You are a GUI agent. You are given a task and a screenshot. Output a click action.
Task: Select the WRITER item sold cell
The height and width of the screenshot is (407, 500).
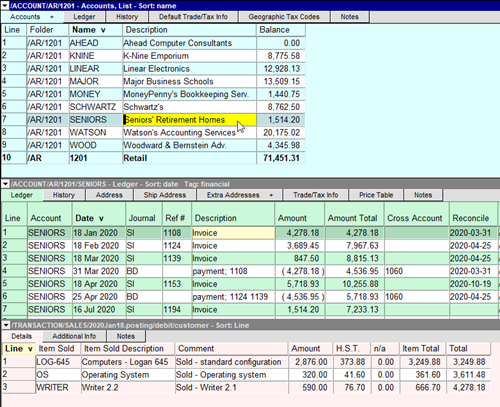[x=58, y=388]
